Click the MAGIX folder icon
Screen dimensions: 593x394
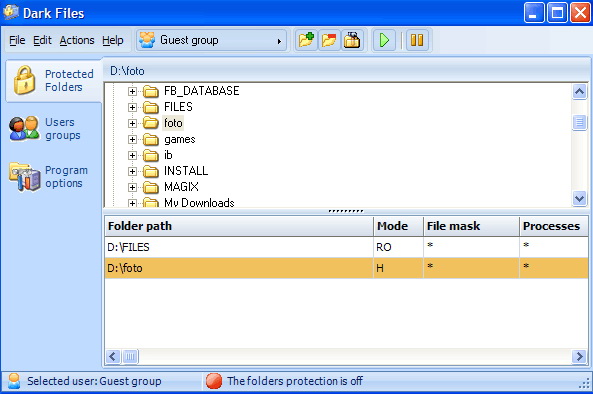[151, 187]
